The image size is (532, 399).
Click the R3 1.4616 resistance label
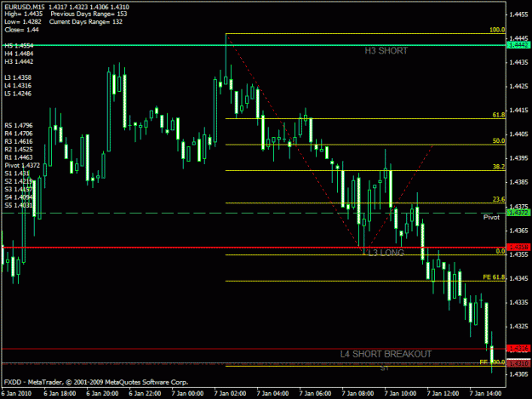pos(19,141)
